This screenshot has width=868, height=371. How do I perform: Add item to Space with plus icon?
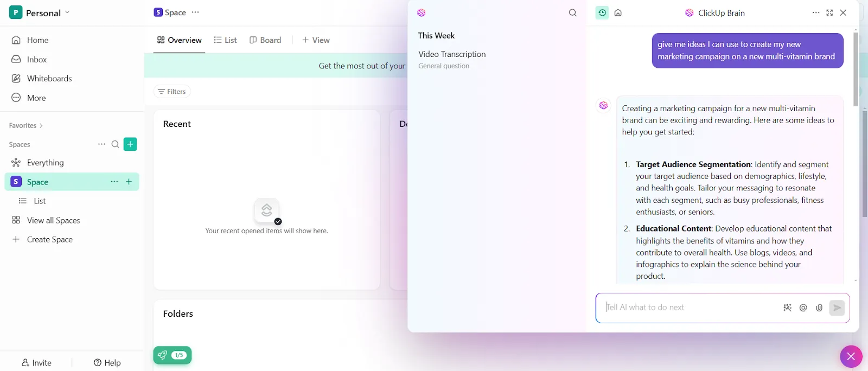tap(129, 182)
